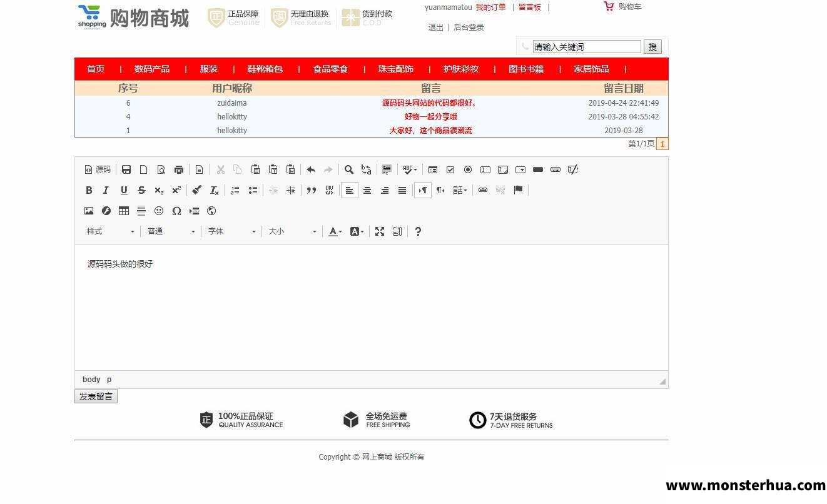
Task: Click the Remove Format icon
Action: click(x=214, y=190)
